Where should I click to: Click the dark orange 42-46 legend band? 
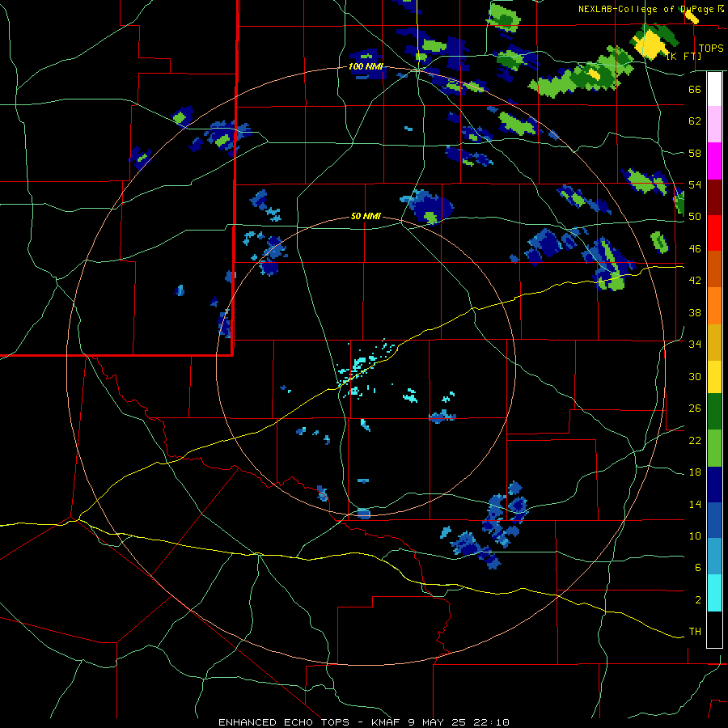click(714, 269)
